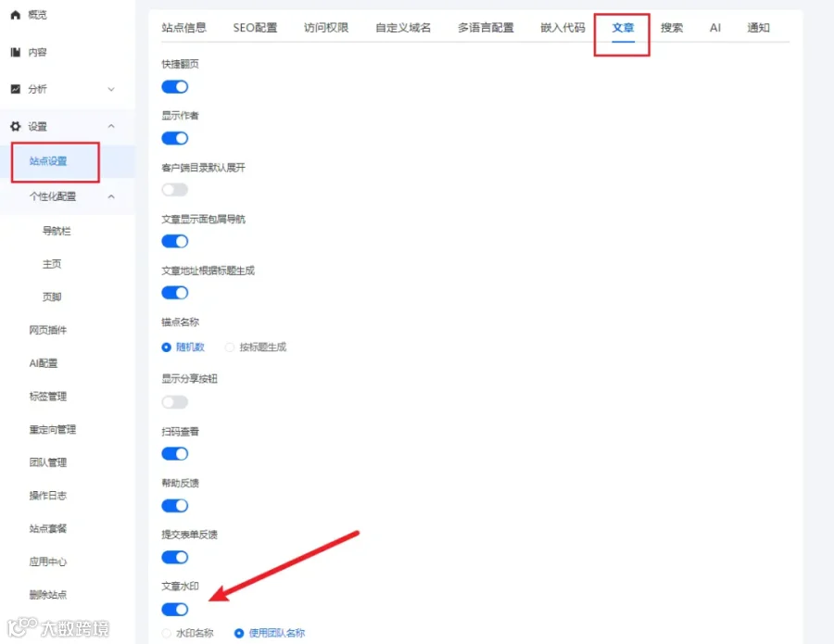Screen dimensions: 834x644
Task: Open 主页 configuration
Action: (x=52, y=264)
